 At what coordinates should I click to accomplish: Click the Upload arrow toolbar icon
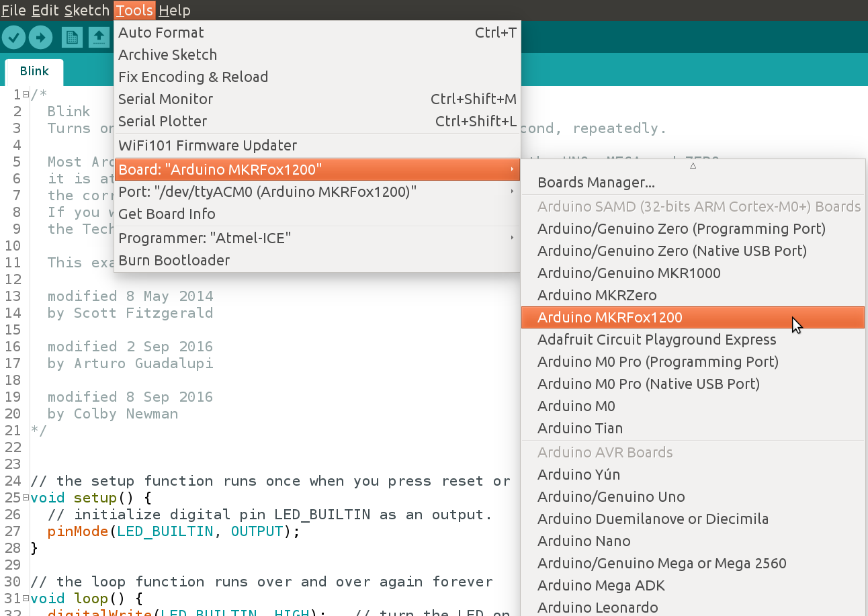[40, 38]
